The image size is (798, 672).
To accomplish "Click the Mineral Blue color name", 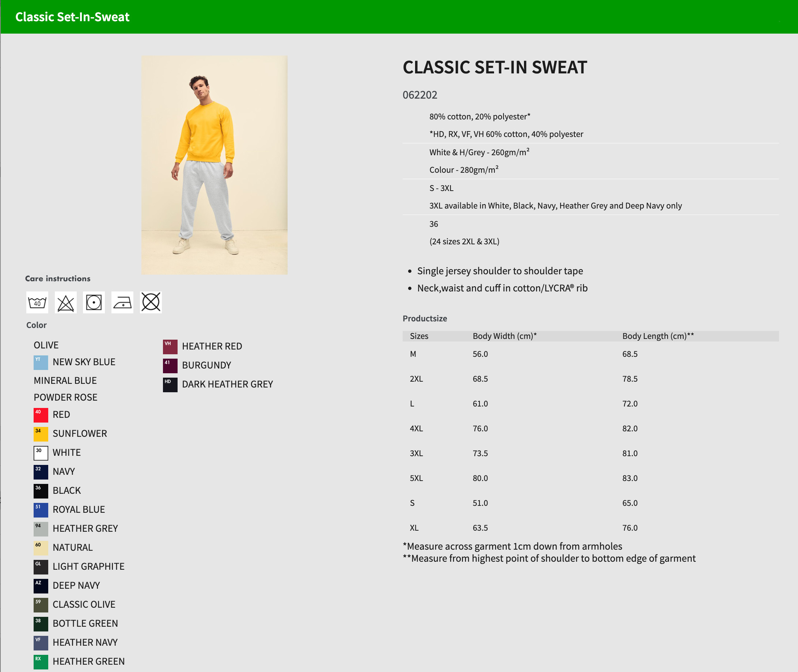I will click(65, 381).
